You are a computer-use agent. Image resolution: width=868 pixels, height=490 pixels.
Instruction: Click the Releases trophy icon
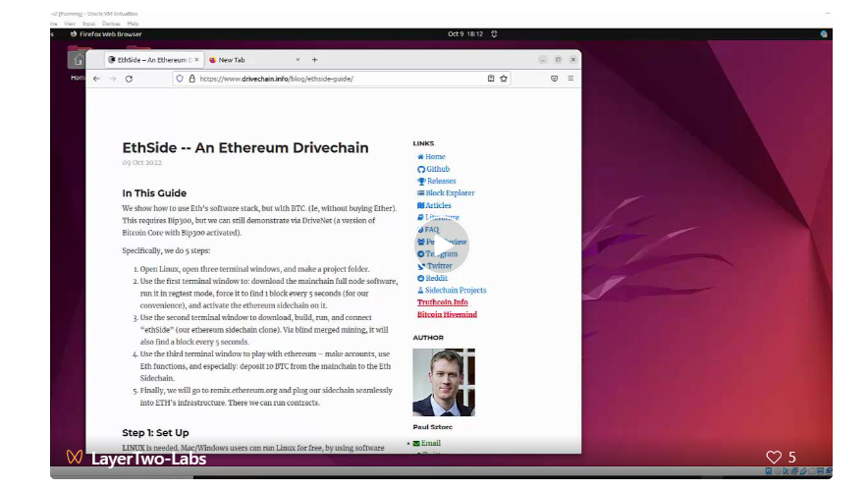click(421, 181)
